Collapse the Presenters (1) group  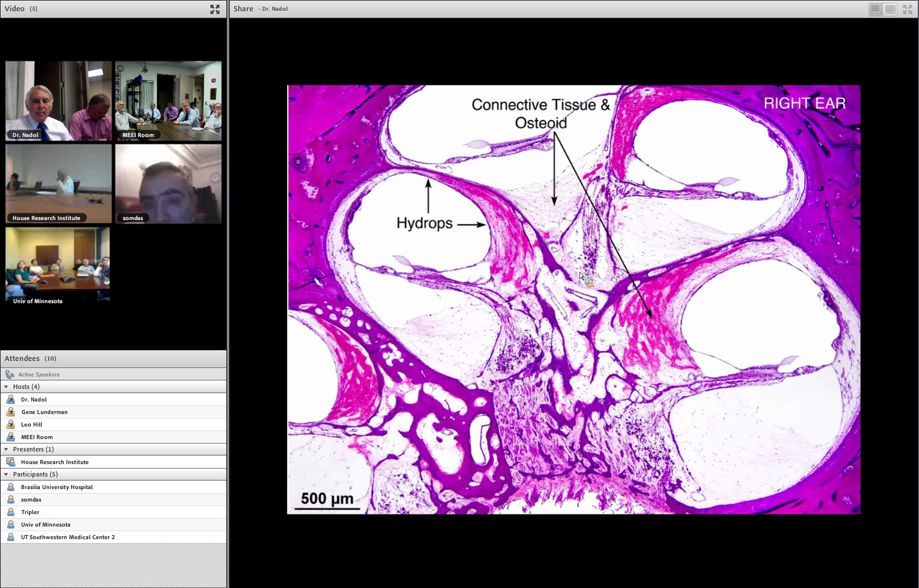click(x=6, y=449)
